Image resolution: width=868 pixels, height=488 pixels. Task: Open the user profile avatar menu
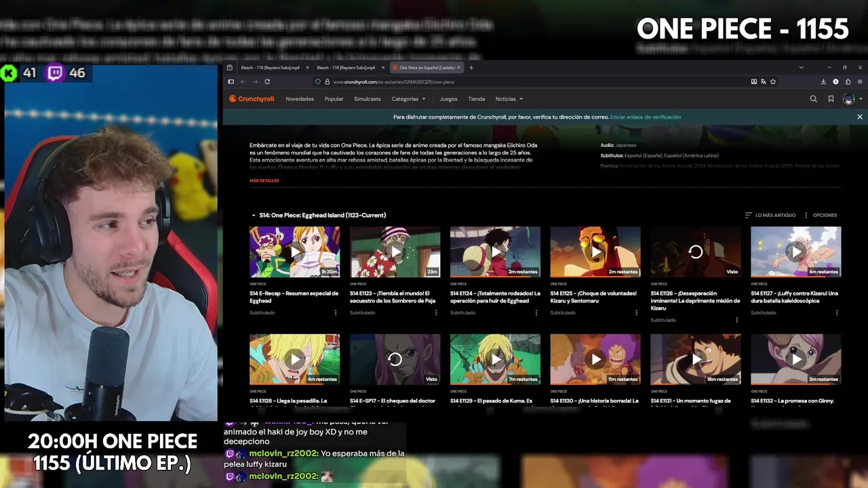coord(848,99)
